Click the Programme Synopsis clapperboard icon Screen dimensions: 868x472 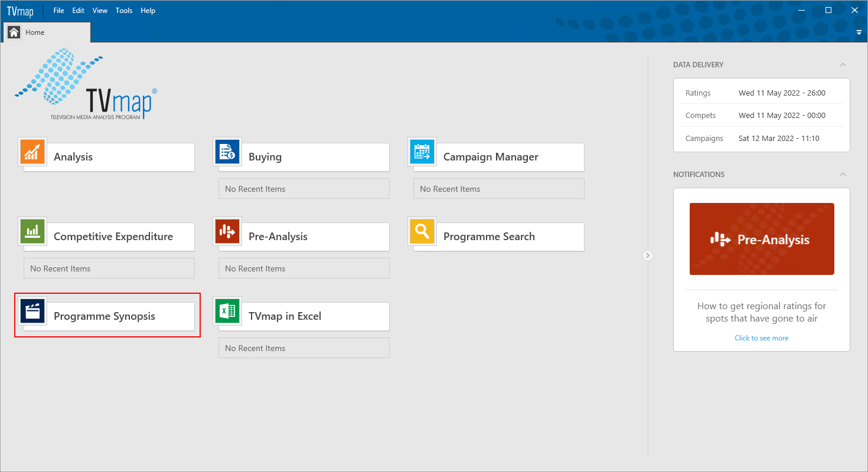[32, 311]
